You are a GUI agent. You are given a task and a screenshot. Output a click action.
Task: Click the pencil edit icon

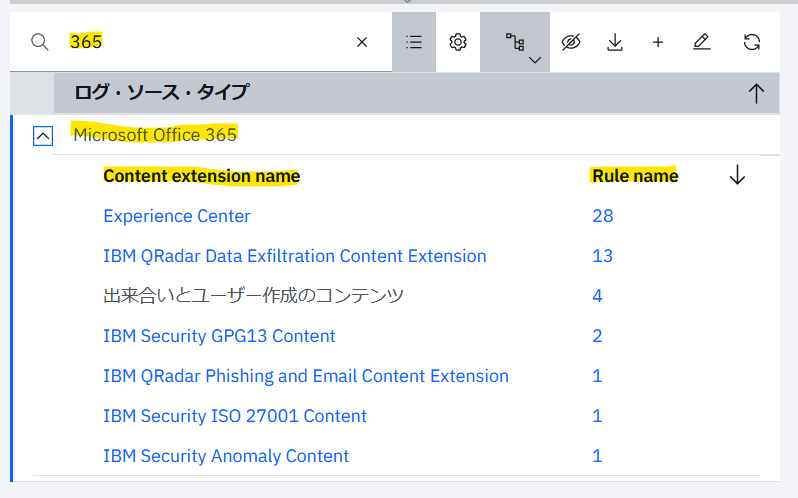pos(702,42)
